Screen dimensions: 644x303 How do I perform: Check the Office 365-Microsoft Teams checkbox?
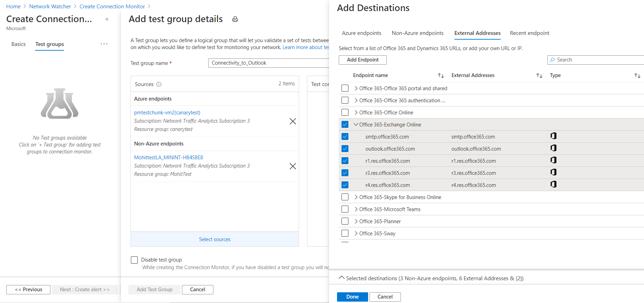click(x=345, y=209)
